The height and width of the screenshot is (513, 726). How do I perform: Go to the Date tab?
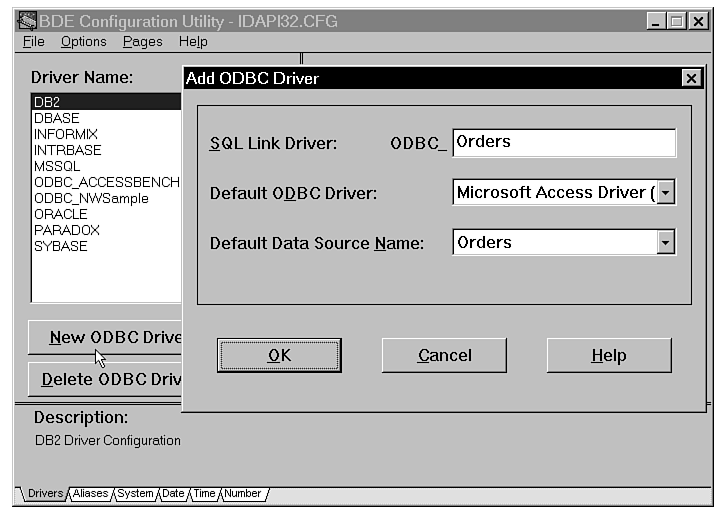[173, 494]
